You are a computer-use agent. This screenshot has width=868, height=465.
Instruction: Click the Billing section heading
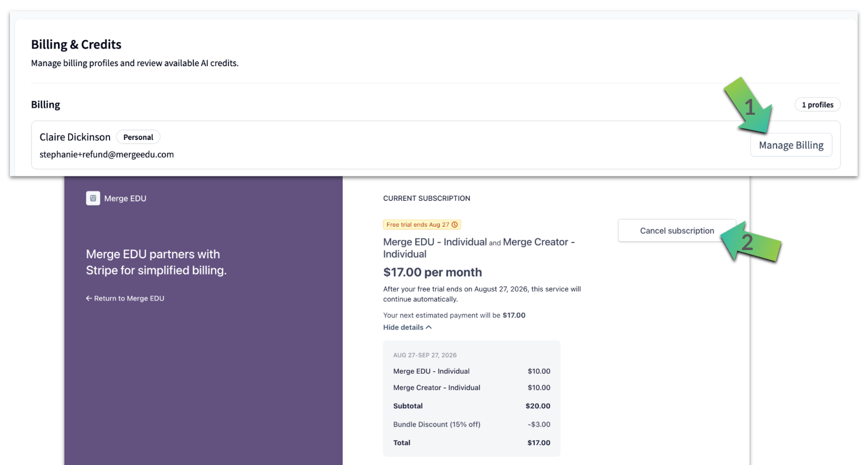(46, 105)
